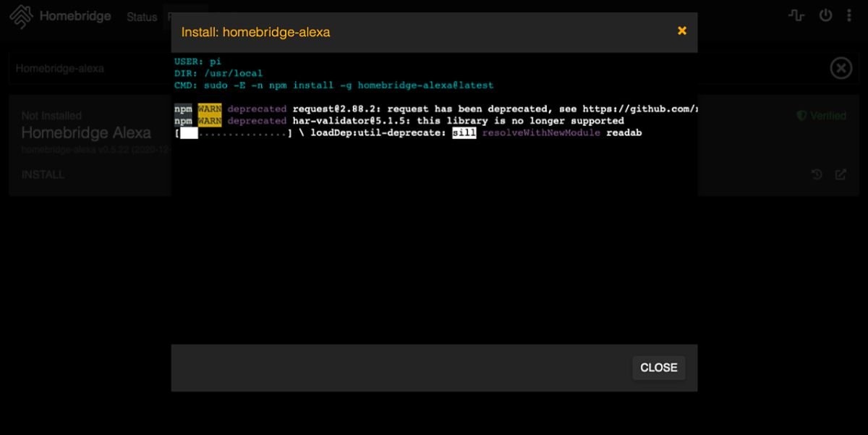Open the activity pulse icon in header
Image resolution: width=868 pixels, height=435 pixels.
click(796, 16)
